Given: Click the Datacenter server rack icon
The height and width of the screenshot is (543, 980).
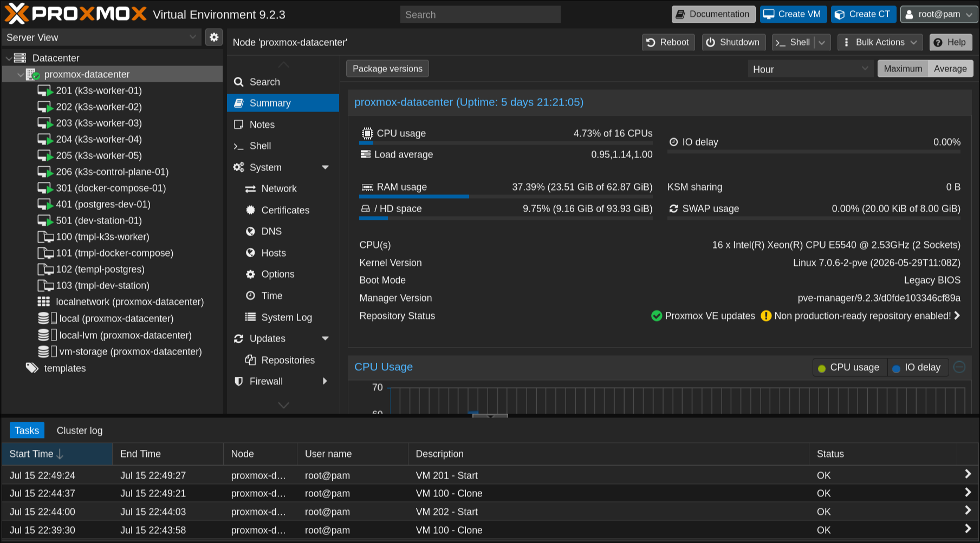Looking at the screenshot, I should click(x=20, y=58).
